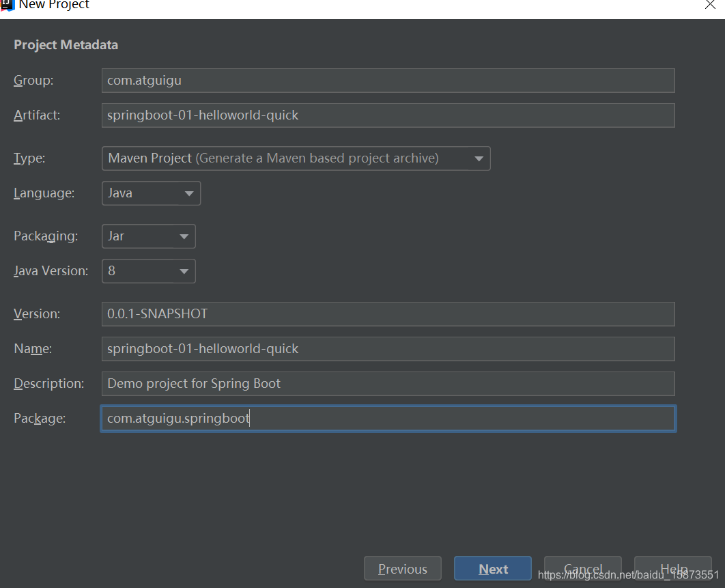Click the Description field
Screen dimensions: 725x588
click(388, 383)
